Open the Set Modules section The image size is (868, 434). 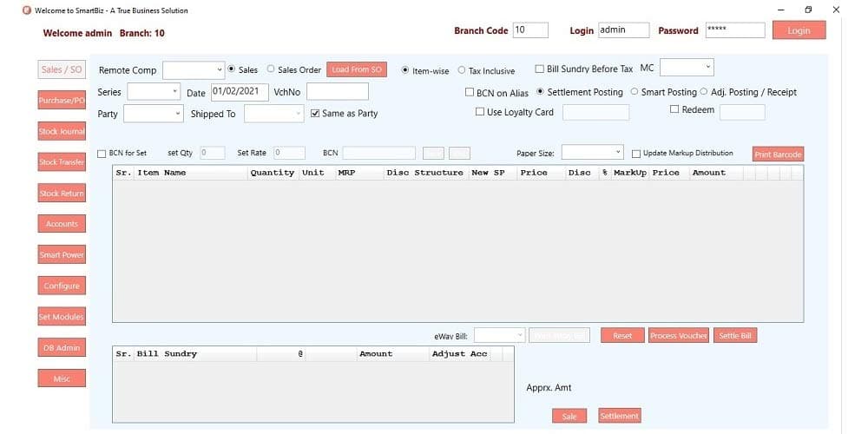click(x=62, y=317)
